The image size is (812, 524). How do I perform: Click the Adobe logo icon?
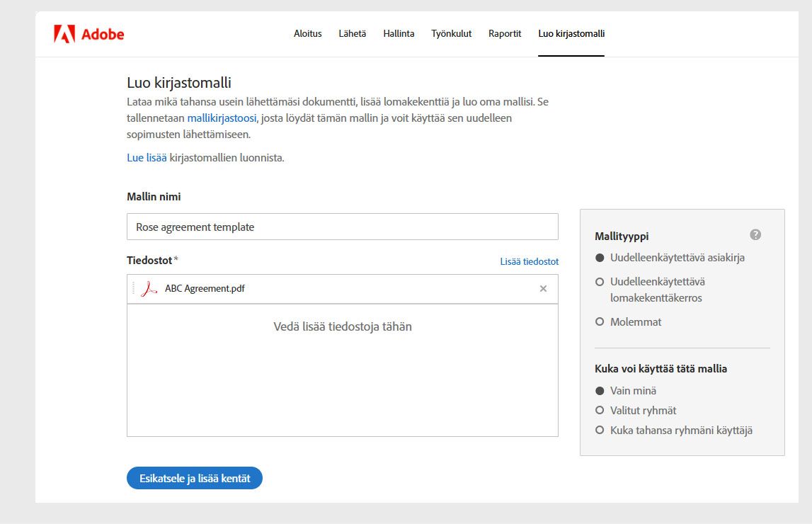pos(64,34)
